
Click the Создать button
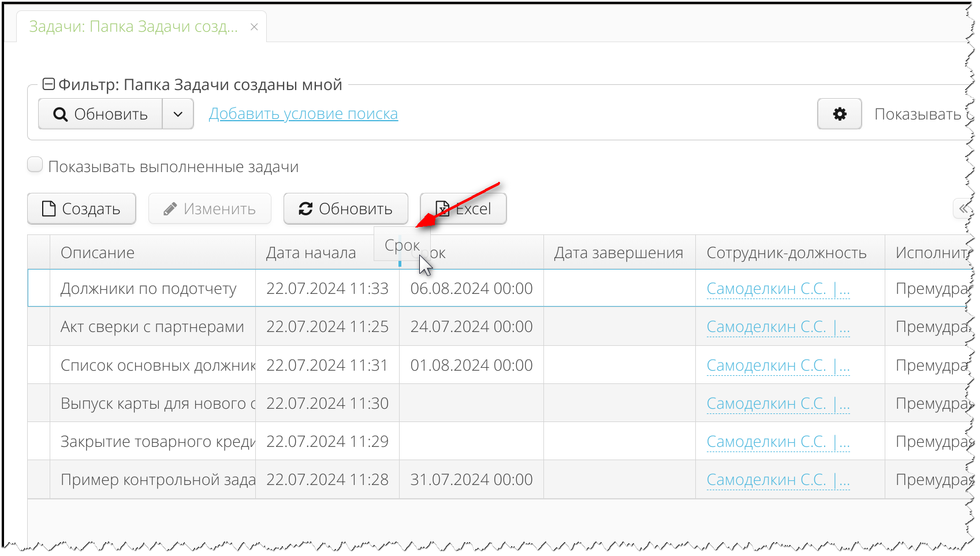pos(81,208)
